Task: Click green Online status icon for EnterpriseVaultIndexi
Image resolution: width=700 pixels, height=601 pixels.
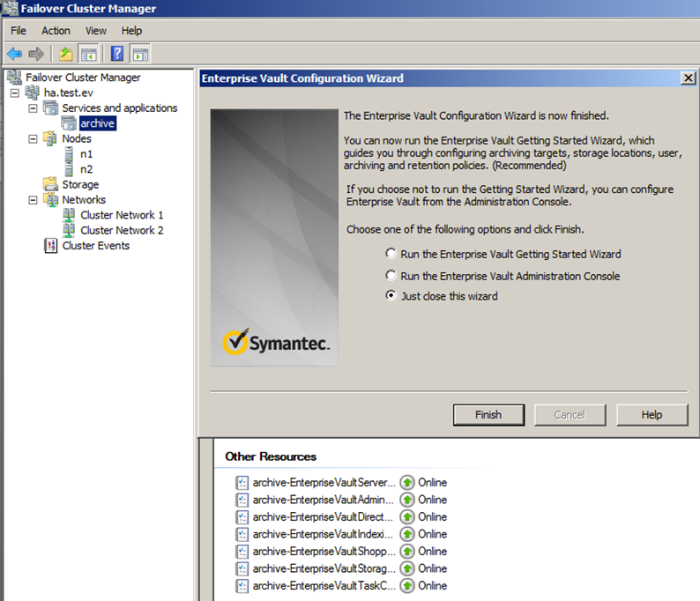Action: [406, 534]
